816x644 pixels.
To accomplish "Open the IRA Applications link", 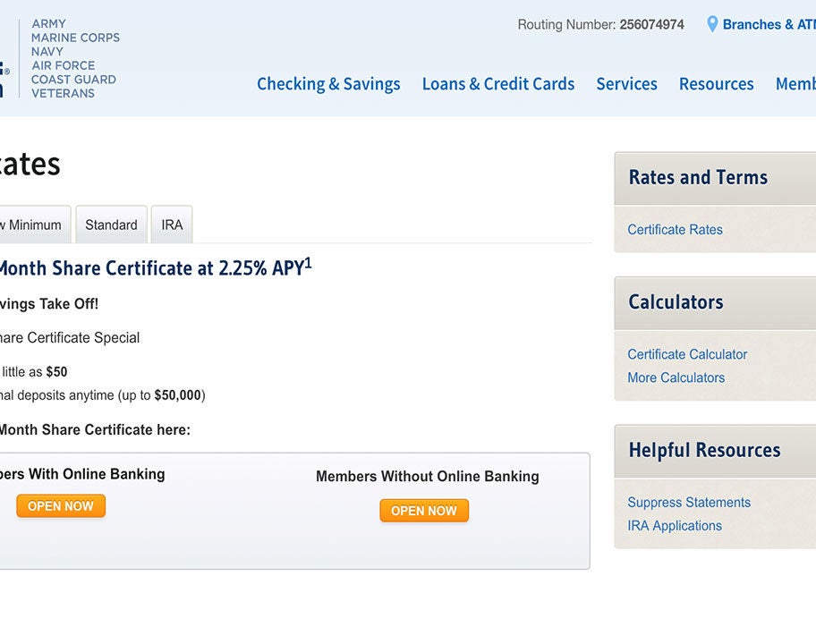I will [x=674, y=526].
